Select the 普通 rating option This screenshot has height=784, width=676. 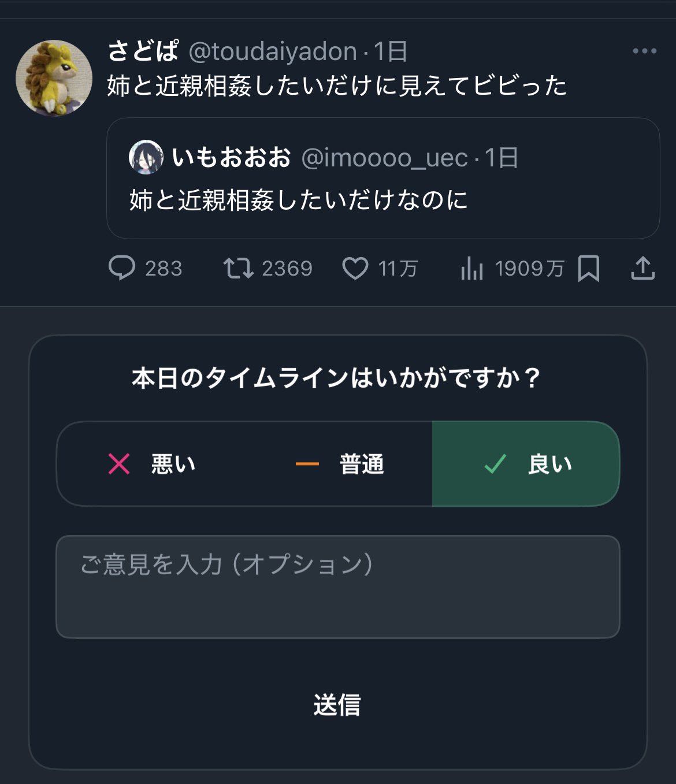340,464
